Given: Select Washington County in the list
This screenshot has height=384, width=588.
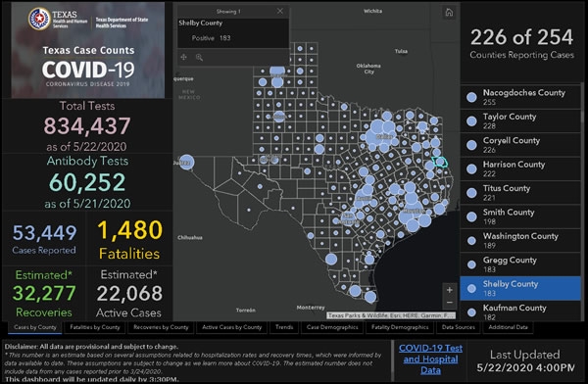Looking at the screenshot, I should coord(520,240).
